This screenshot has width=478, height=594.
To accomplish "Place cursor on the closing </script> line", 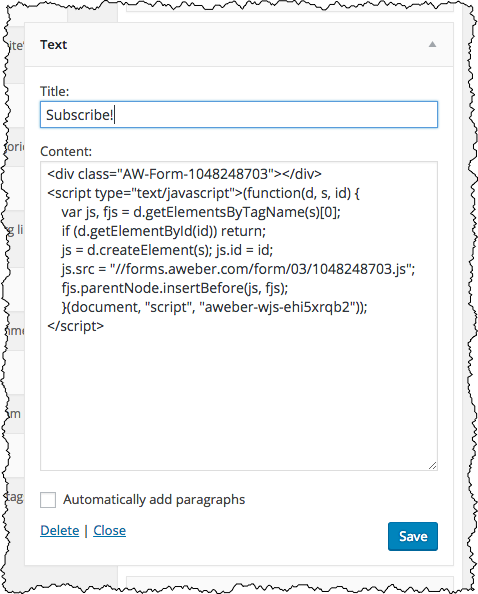I will [x=75, y=326].
